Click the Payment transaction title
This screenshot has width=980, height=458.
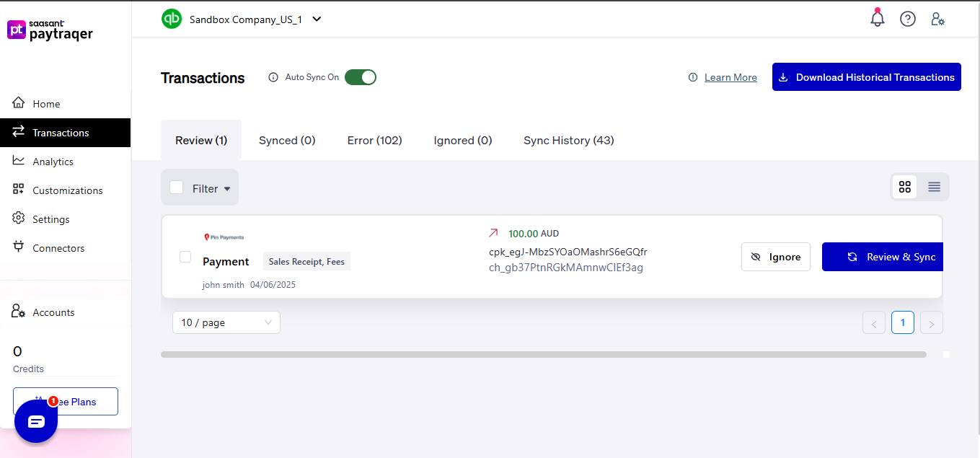point(226,261)
